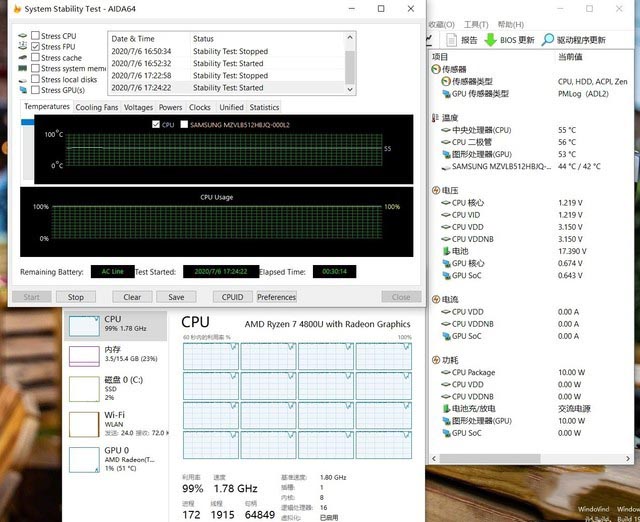
Task: Enable the Stress cache checkbox
Action: pyautogui.click(x=36, y=58)
